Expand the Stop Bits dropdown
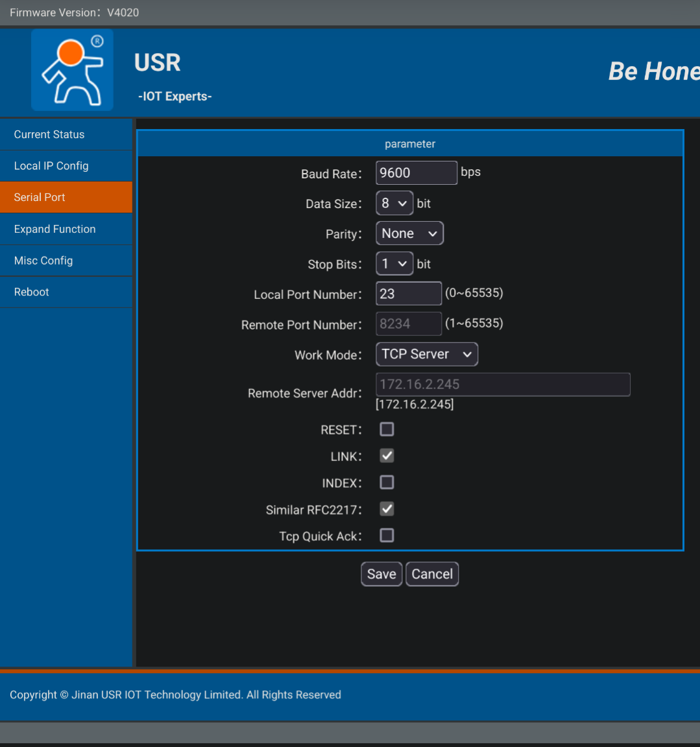Screen dimensions: 700x747 coord(394,264)
